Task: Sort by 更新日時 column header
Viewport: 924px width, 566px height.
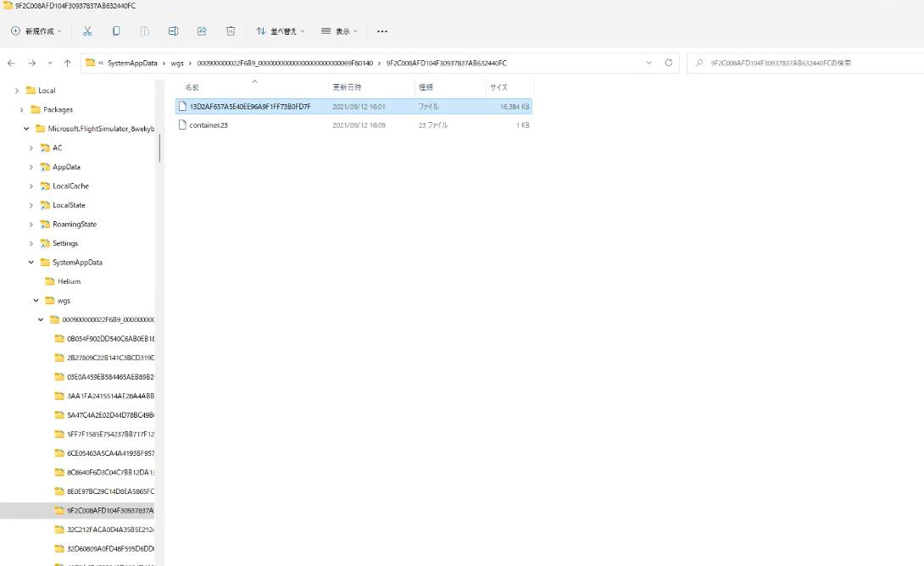Action: [x=347, y=87]
